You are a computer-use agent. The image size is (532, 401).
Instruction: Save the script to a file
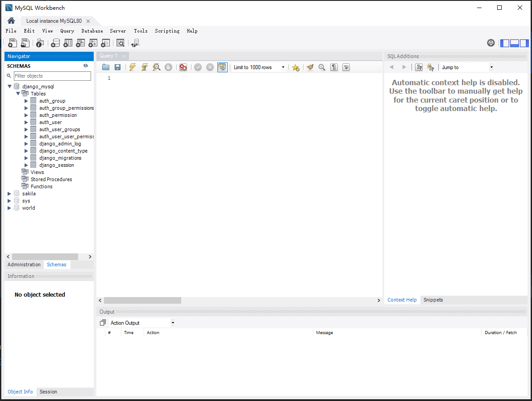pos(117,67)
